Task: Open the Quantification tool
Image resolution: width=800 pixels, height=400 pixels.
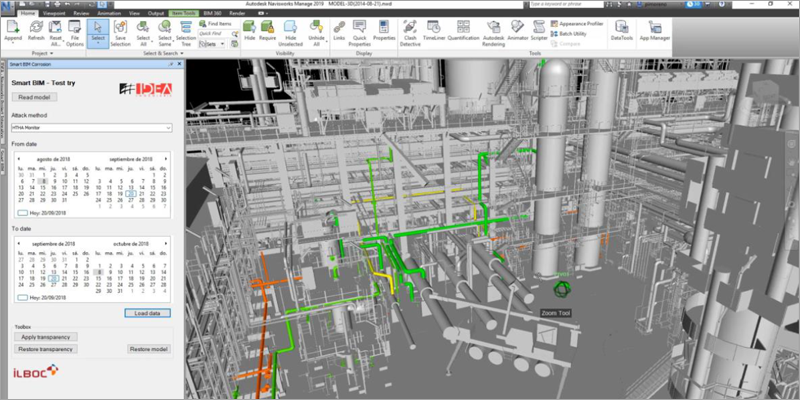Action: coord(463,28)
